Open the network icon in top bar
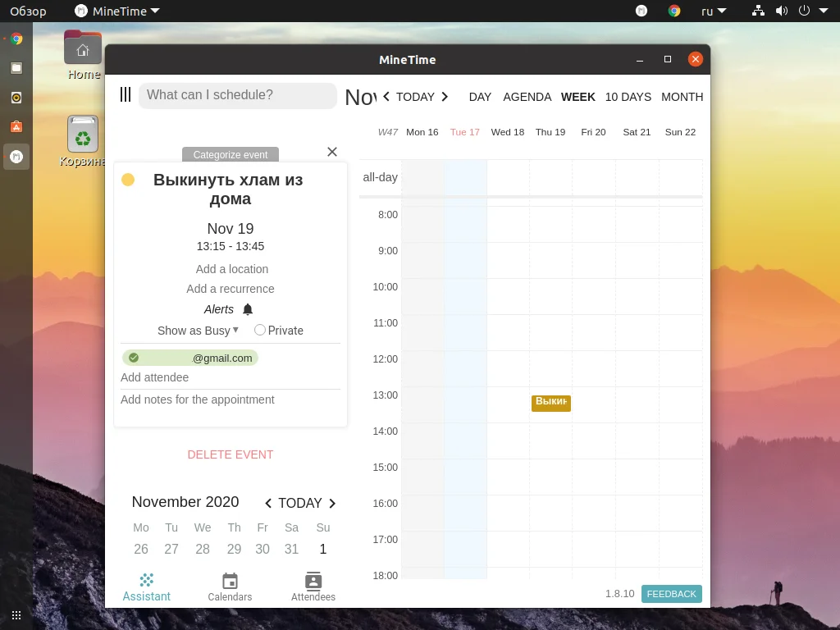Screen dimensions: 840x630 (758, 11)
